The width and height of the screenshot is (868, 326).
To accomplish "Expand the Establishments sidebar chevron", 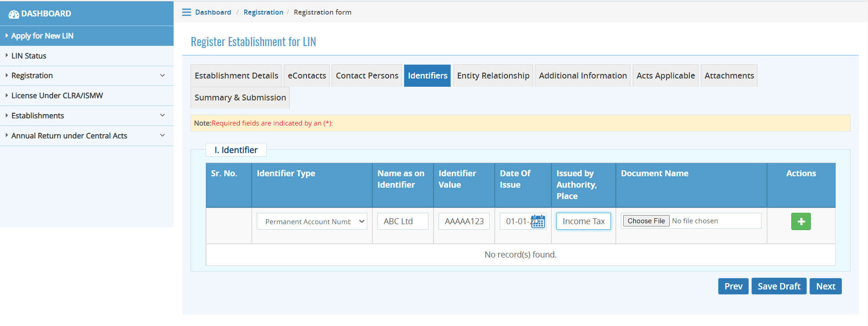I will tap(162, 116).
